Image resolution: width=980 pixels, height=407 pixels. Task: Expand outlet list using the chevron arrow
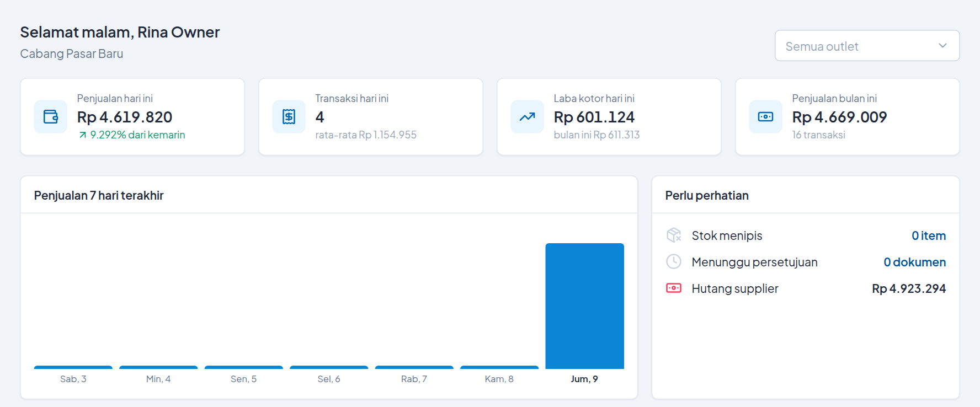[x=942, y=46]
